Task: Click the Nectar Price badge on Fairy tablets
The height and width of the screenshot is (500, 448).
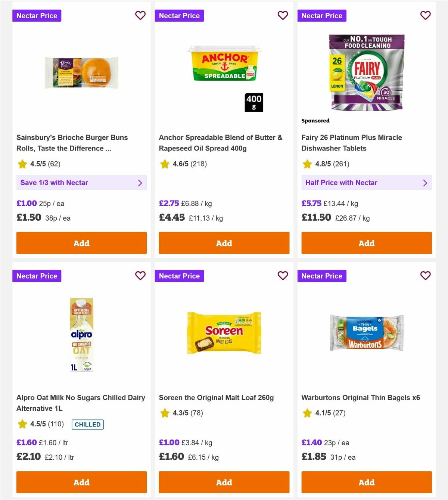Action: [x=322, y=15]
